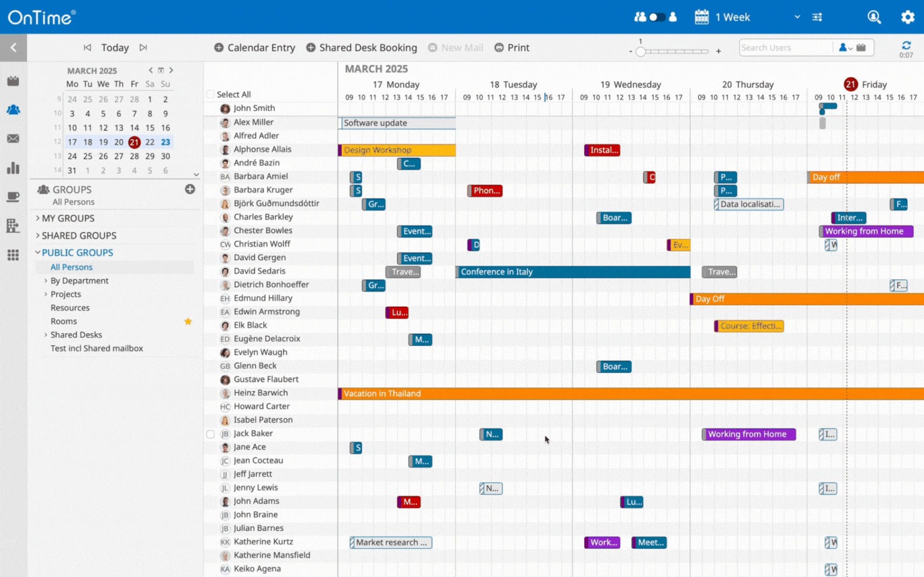The height and width of the screenshot is (577, 924).
Task: Click the coffee cup sidebar icon
Action: click(13, 197)
